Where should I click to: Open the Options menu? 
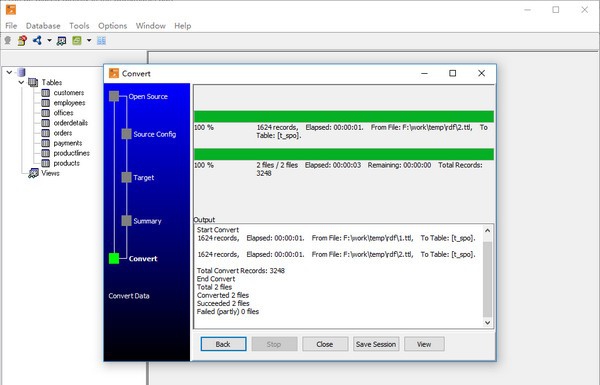click(x=112, y=26)
